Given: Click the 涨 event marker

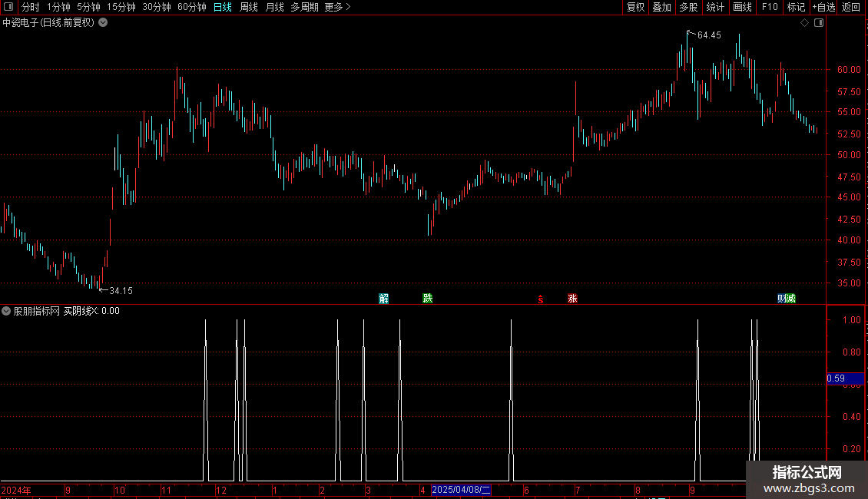Looking at the screenshot, I should tap(572, 299).
